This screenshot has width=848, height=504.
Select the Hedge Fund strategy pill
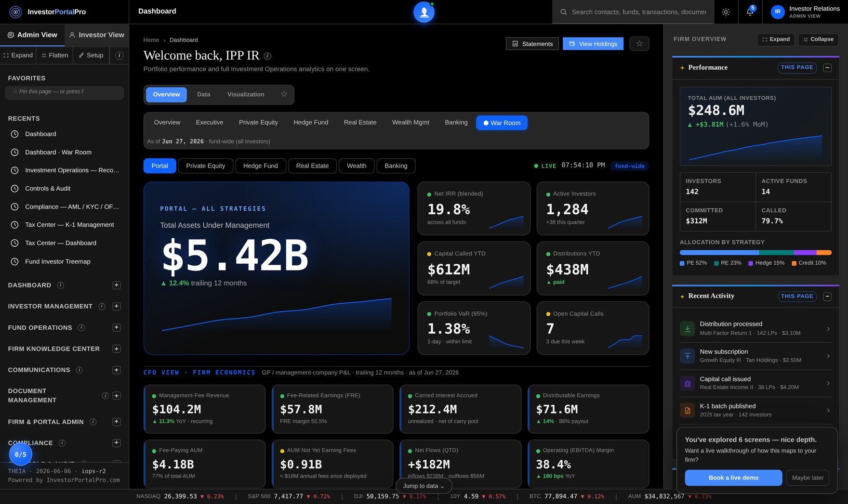[x=261, y=166]
